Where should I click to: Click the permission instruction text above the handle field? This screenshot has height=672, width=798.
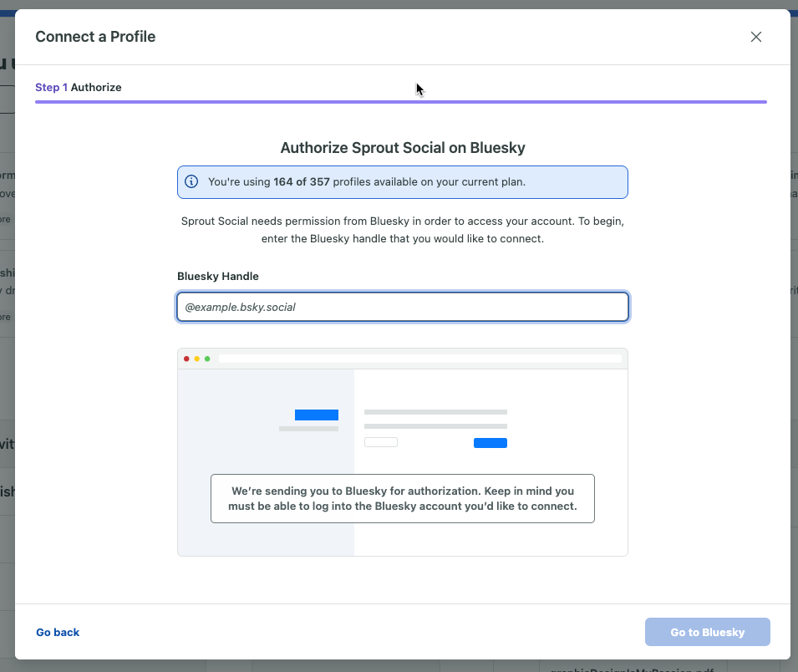[402, 230]
